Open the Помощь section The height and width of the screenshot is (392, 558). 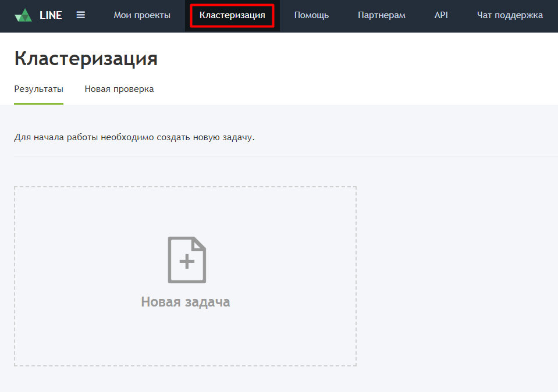coord(311,15)
